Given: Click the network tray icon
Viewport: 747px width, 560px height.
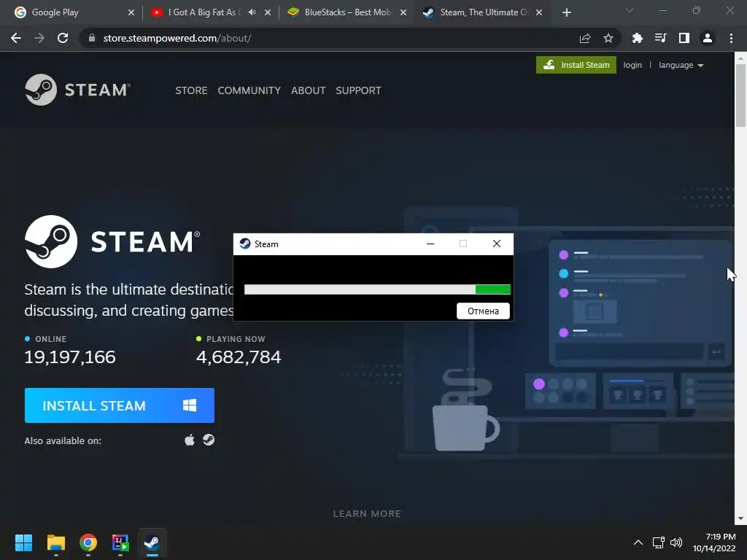Looking at the screenshot, I should click(x=659, y=542).
